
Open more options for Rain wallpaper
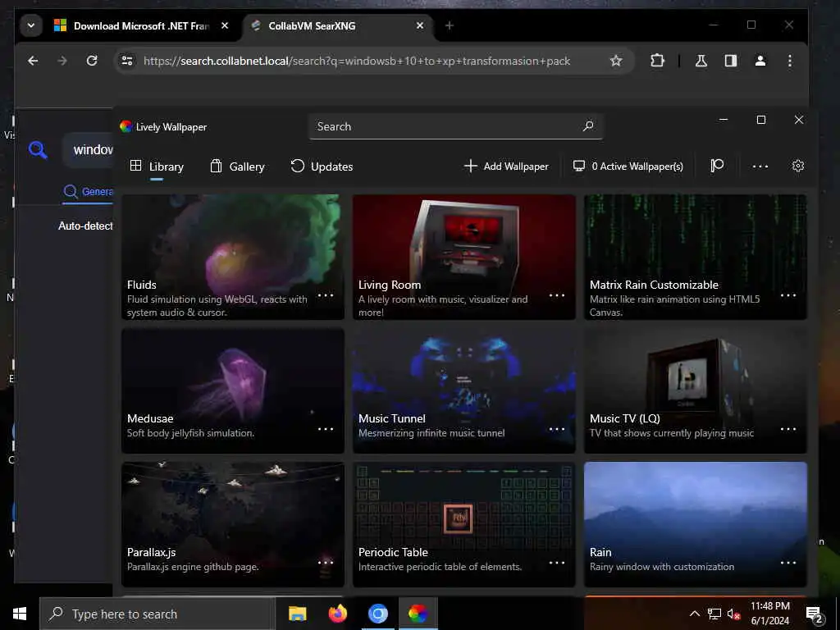(x=788, y=563)
